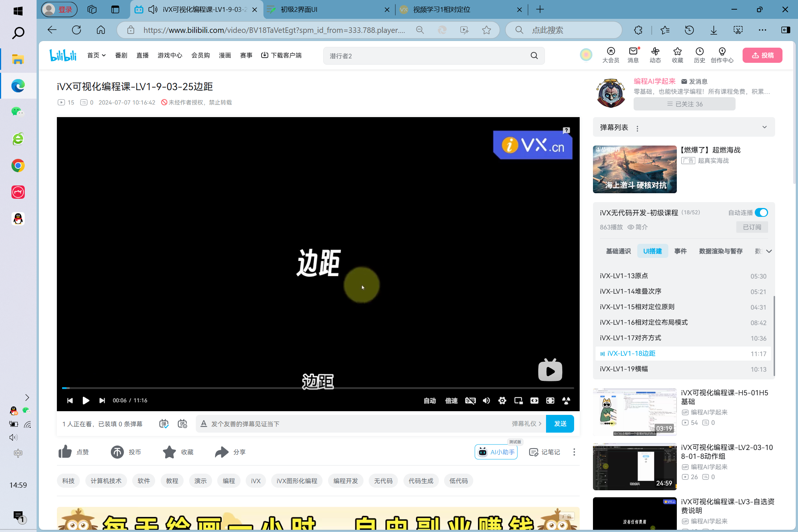Toggle danmaku display on/off
The height and width of the screenshot is (532, 798).
point(164,424)
